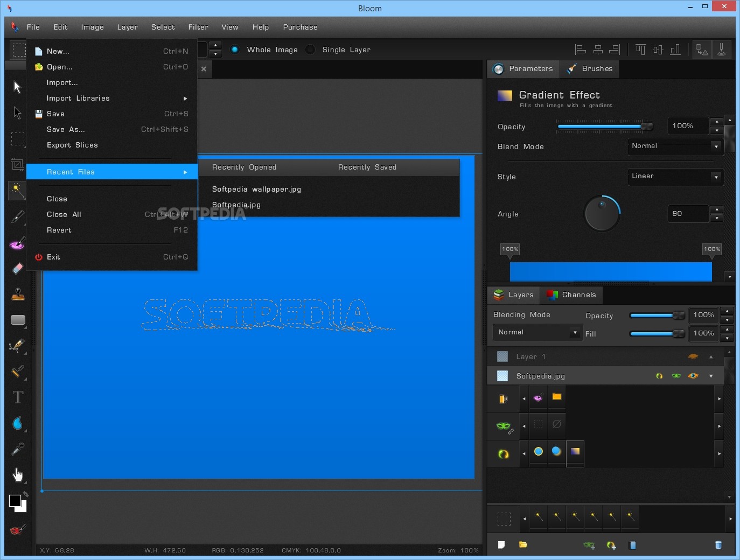The width and height of the screenshot is (740, 560).
Task: Click Revert in File menu
Action: [x=111, y=230]
